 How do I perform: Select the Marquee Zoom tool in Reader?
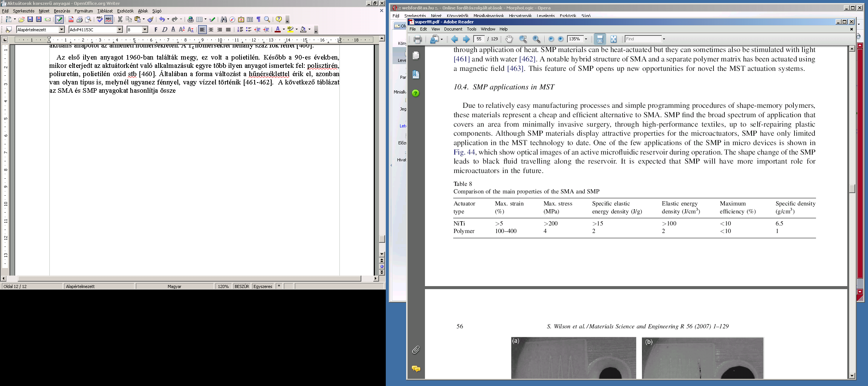tap(523, 39)
